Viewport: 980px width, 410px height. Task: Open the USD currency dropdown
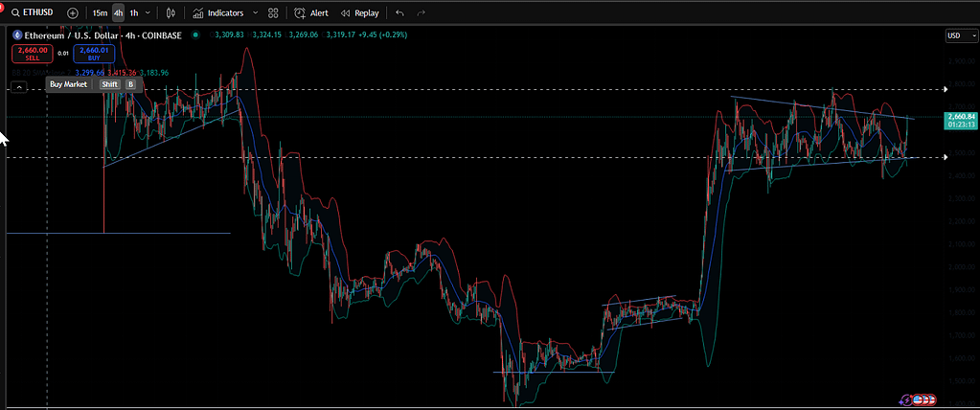(x=961, y=36)
